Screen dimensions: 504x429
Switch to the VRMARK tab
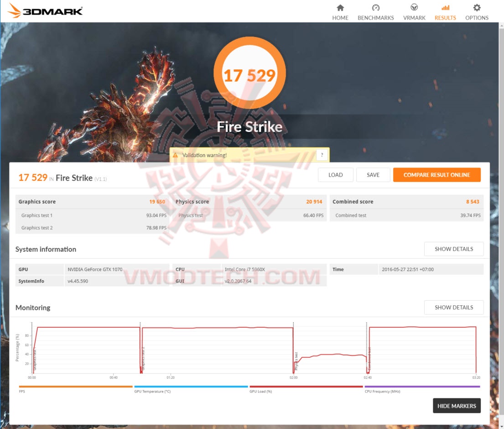(x=414, y=18)
